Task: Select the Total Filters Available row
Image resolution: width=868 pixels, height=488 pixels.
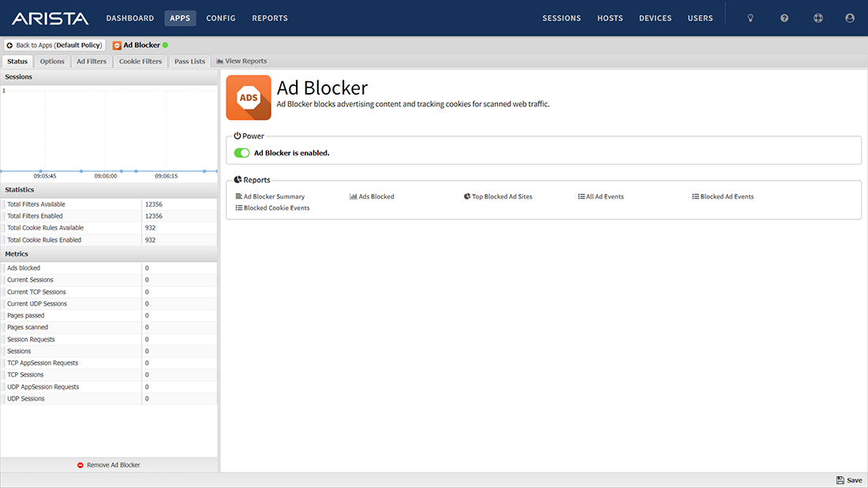Action: (109, 204)
